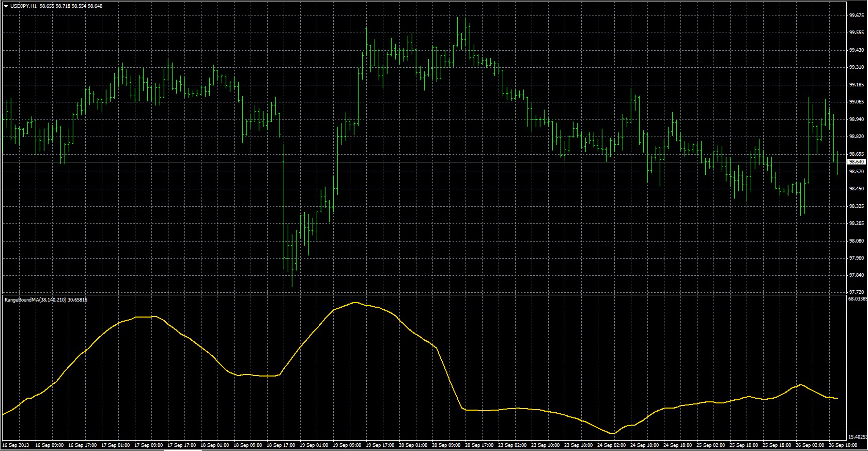Click the horizontal current price line on chart

pos(413,162)
